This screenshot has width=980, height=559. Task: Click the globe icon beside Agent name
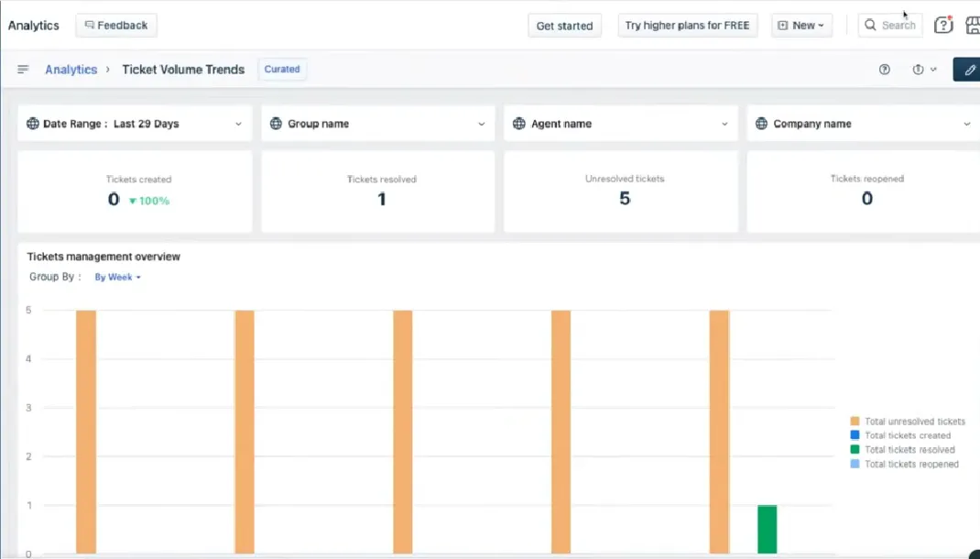pos(519,124)
